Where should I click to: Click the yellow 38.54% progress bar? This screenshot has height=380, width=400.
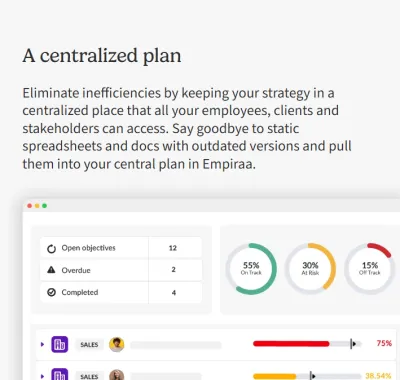point(275,376)
